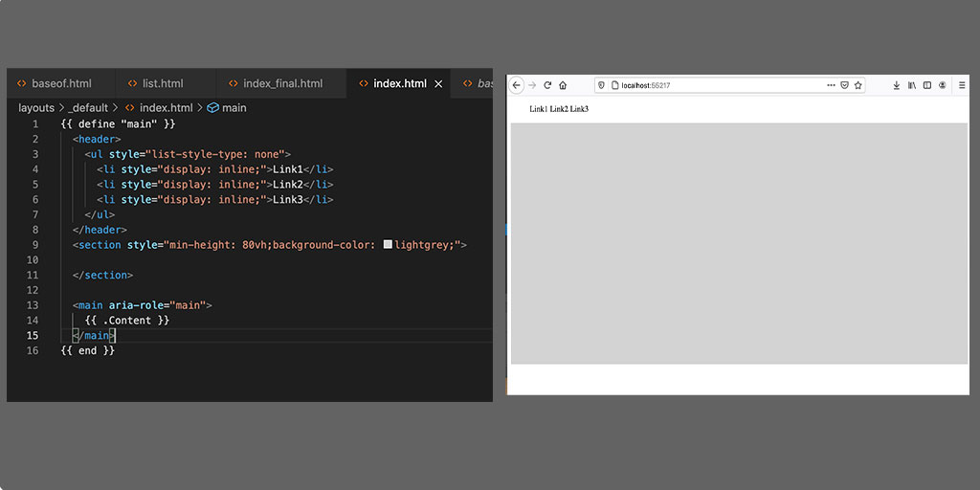Save page to Pocket icon
The height and width of the screenshot is (490, 980).
(845, 85)
